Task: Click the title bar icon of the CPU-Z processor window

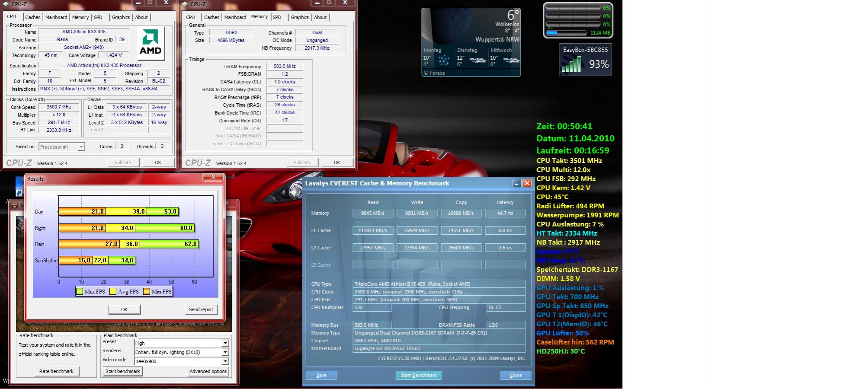Action: tap(6, 4)
